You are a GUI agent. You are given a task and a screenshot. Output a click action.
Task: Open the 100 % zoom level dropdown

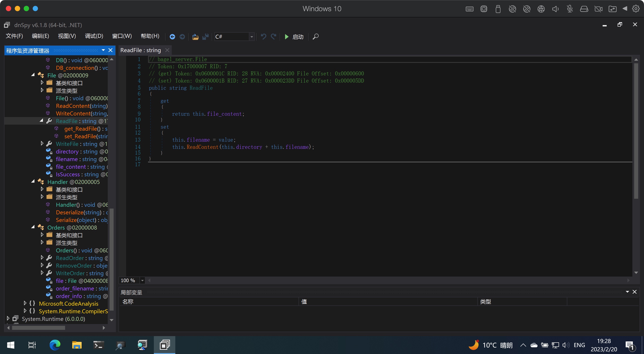point(142,280)
